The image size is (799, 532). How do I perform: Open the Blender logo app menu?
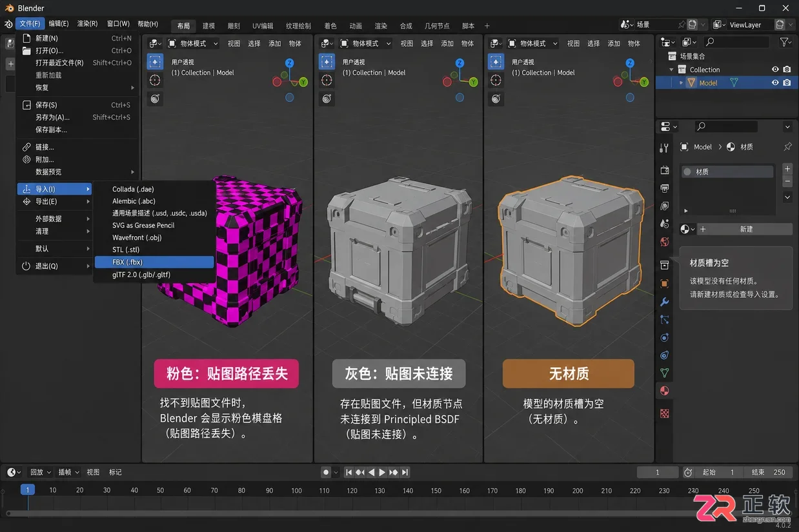tap(8, 25)
